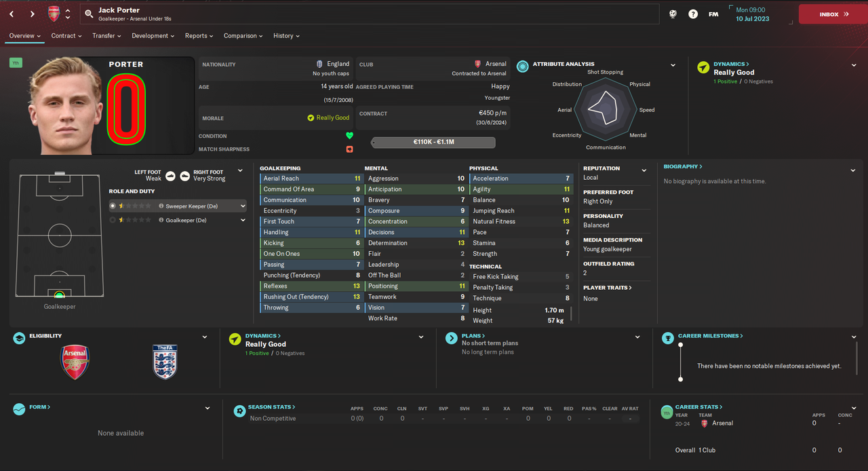The height and width of the screenshot is (471, 868).
Task: Expand the Form panel chevron
Action: pos(207,408)
